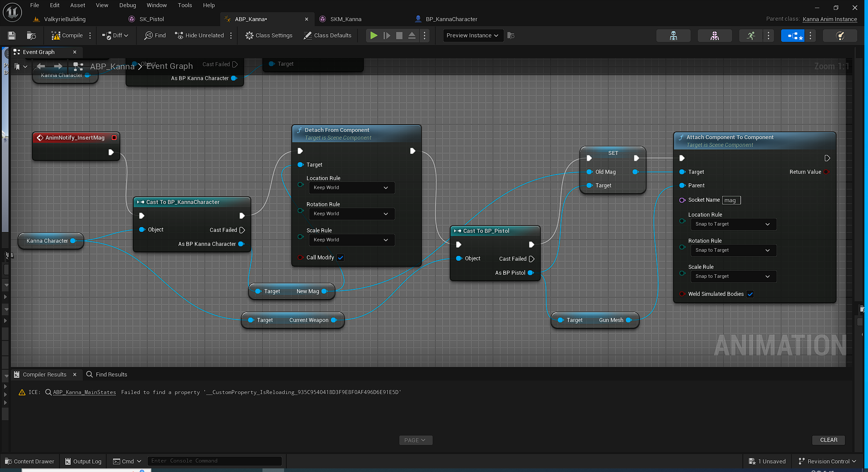Open Find in blueprint

coord(155,36)
